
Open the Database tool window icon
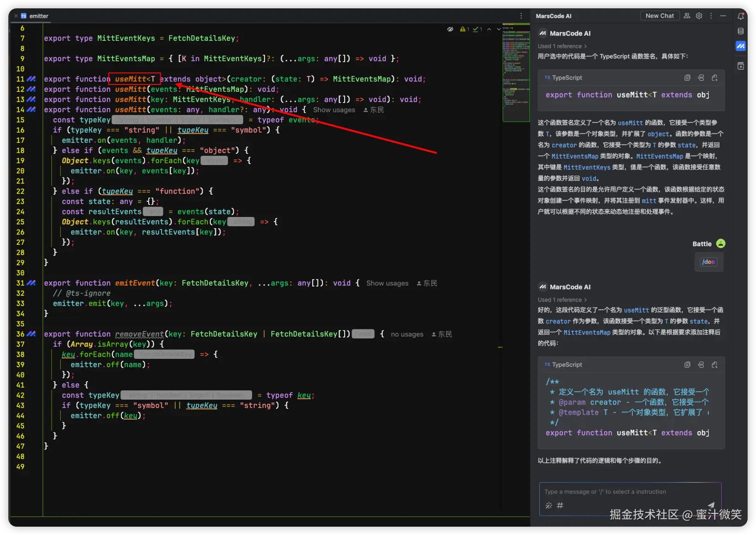click(741, 31)
